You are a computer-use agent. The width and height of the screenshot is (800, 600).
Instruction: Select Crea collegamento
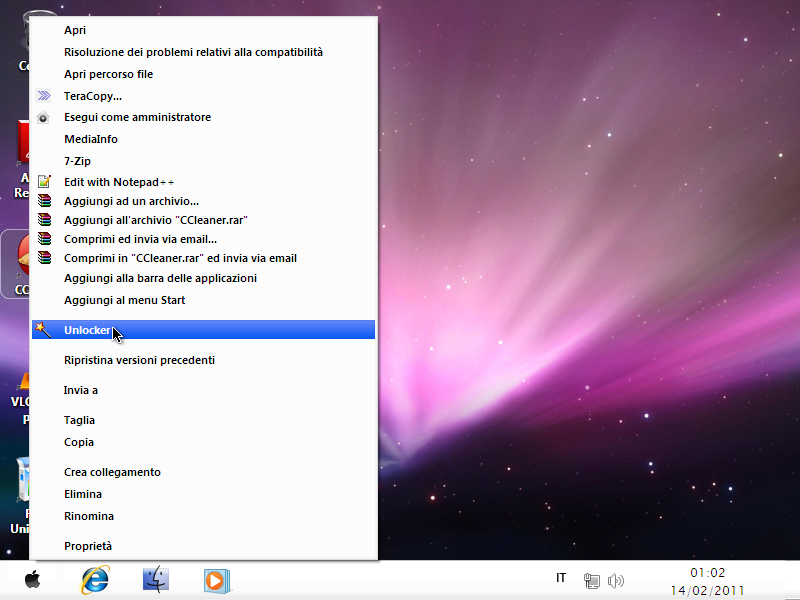coord(204,472)
